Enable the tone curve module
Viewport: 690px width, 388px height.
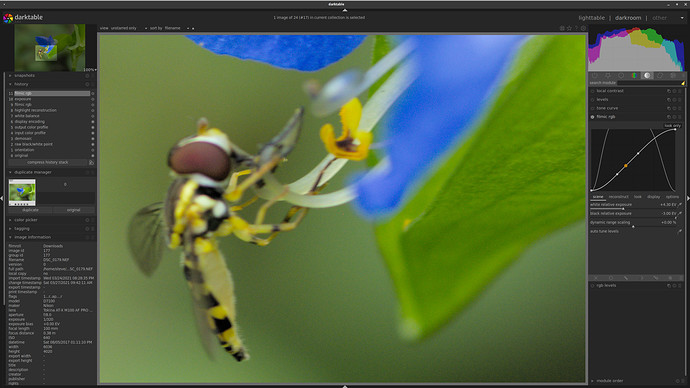tap(592, 108)
